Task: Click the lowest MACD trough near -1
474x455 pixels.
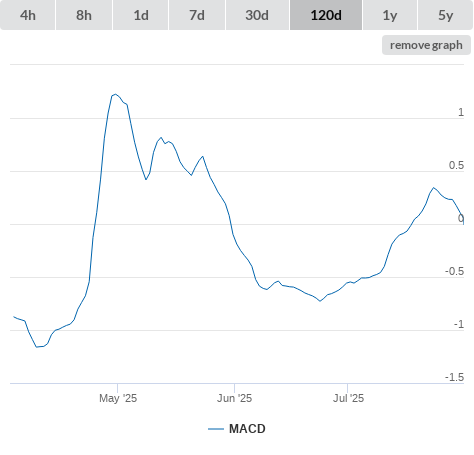Action: pos(37,347)
